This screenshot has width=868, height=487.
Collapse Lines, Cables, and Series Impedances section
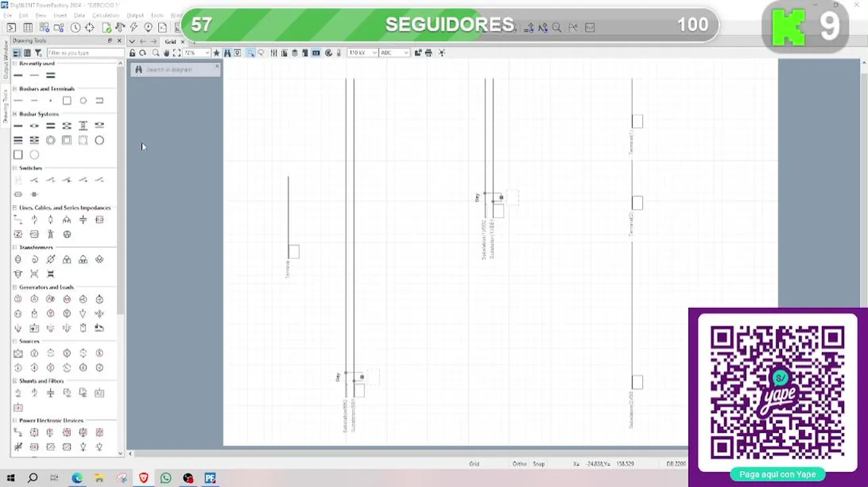coord(15,208)
